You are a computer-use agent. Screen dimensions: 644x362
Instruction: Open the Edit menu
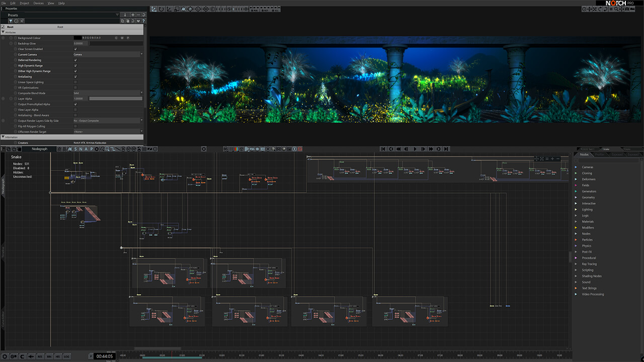pyautogui.click(x=13, y=3)
